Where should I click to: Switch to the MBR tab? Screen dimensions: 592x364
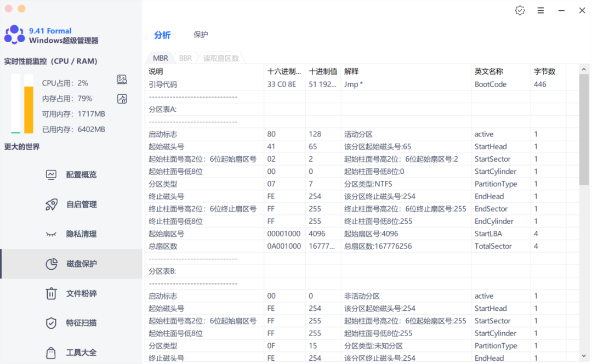(160, 58)
